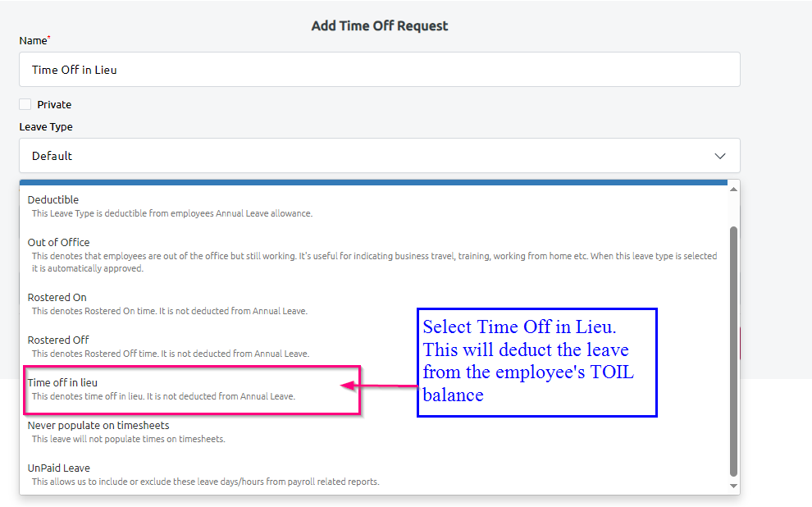Click the "Add Time Off Request" heading
Image resolution: width=812 pixels, height=507 pixels.
(x=379, y=25)
